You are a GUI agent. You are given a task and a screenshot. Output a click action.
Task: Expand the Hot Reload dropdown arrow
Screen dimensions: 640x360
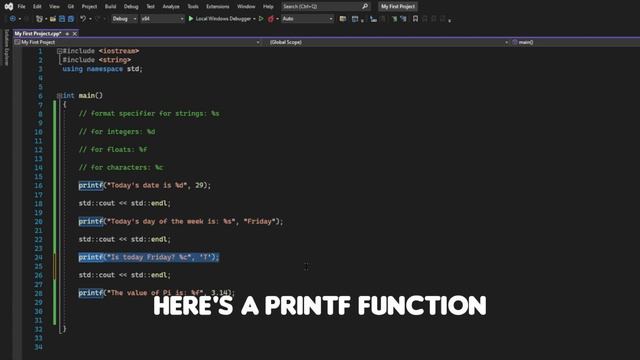pyautogui.click(x=278, y=19)
